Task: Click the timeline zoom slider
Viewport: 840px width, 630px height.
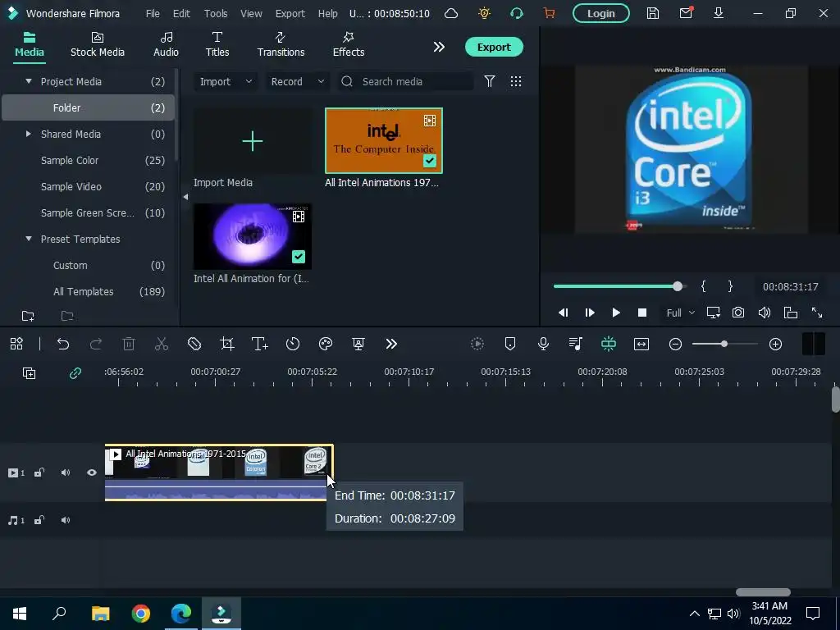Action: [x=724, y=344]
